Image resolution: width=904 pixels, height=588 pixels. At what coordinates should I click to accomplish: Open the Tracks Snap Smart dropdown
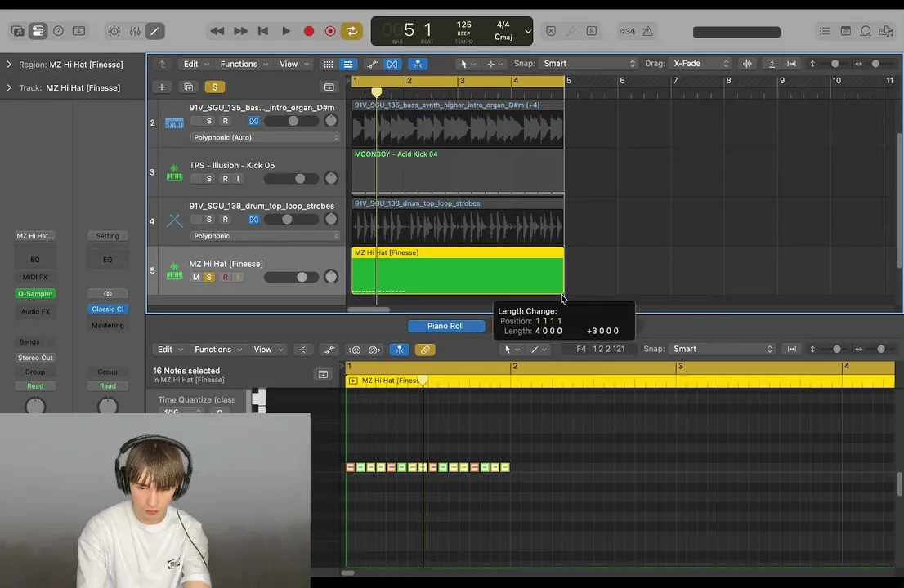pos(588,64)
